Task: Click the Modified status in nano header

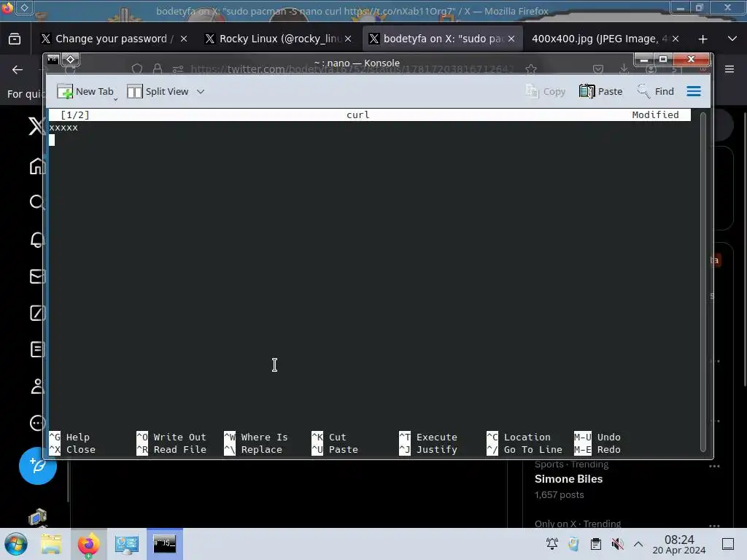Action: (655, 114)
